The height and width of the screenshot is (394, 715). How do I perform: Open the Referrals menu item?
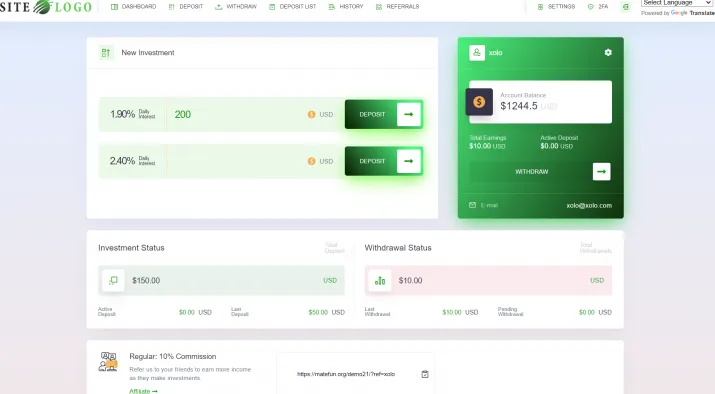[x=397, y=7]
